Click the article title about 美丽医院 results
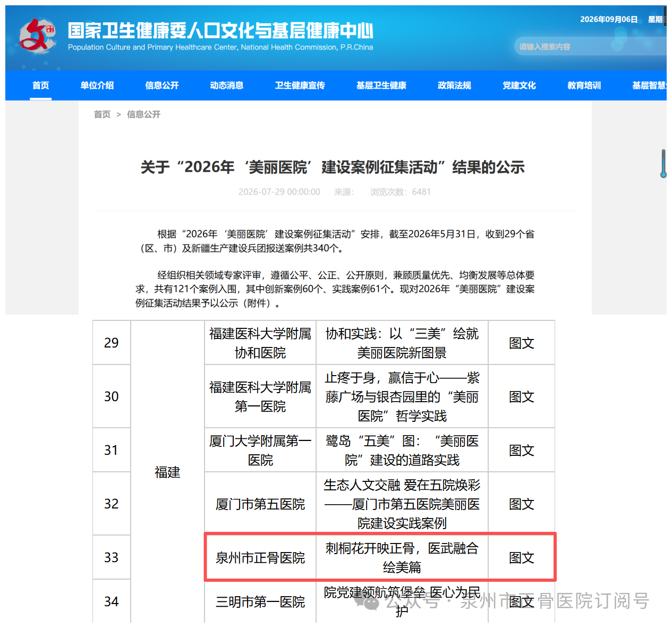Image resolution: width=672 pixels, height=628 pixels. (333, 167)
